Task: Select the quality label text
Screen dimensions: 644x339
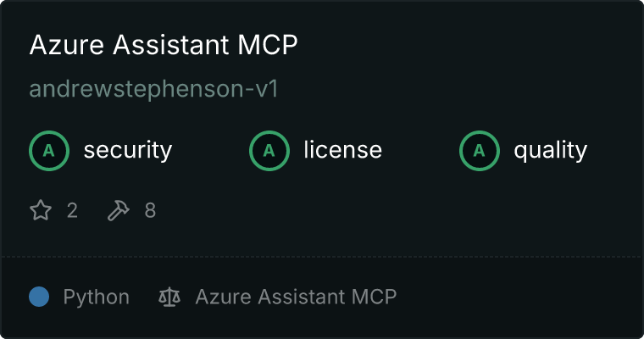Action: [x=550, y=150]
